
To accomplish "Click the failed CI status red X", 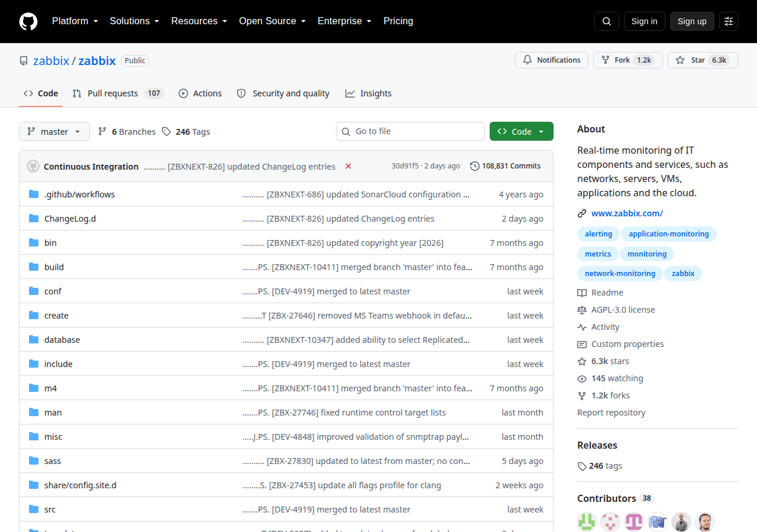I will click(348, 166).
